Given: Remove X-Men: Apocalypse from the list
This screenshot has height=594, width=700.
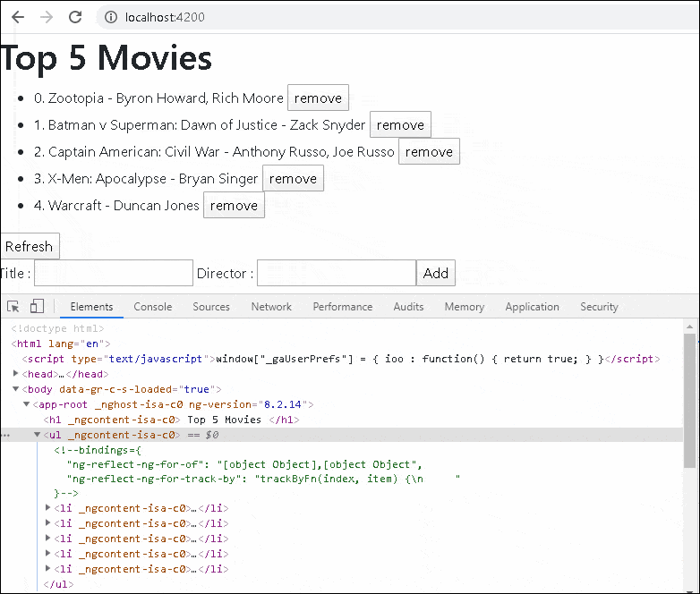Looking at the screenshot, I should pos(293,179).
